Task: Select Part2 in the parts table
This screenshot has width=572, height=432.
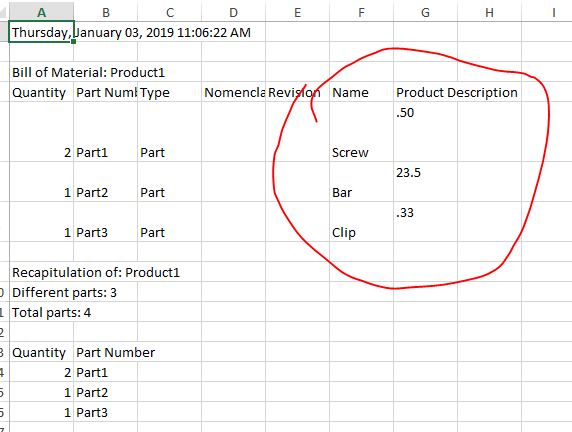Action: click(106, 182)
